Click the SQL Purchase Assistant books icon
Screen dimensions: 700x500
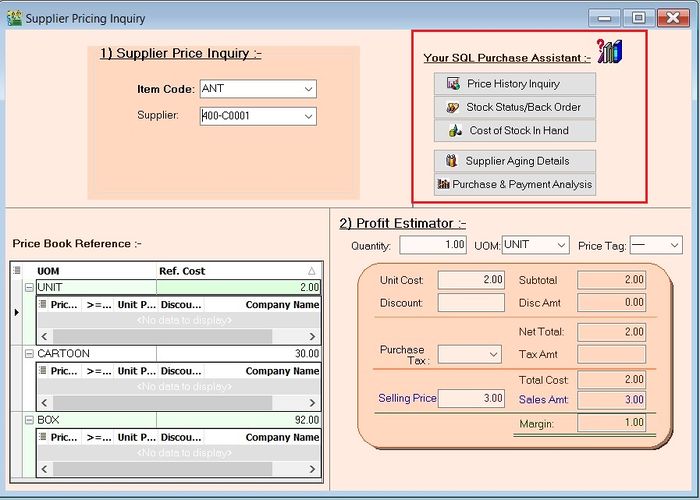(609, 52)
